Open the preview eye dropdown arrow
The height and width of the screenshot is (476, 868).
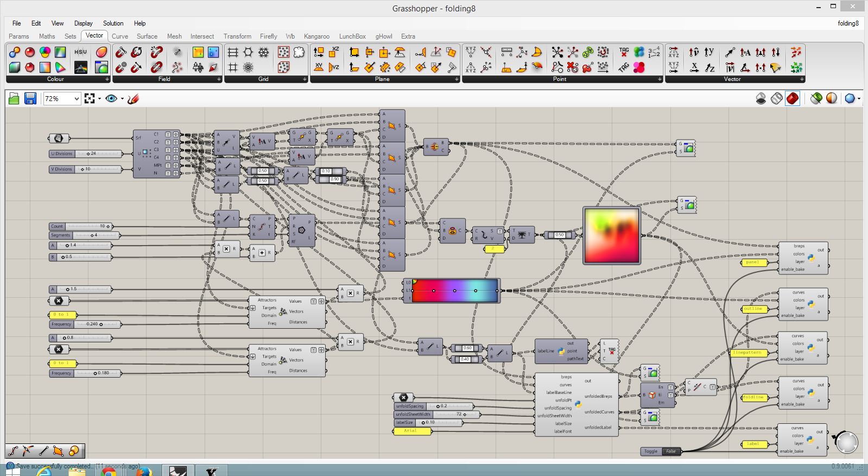[122, 98]
